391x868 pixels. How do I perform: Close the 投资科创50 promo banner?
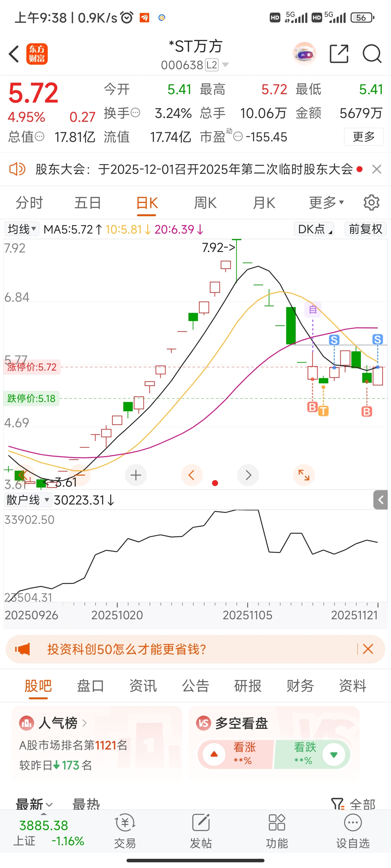click(x=368, y=649)
